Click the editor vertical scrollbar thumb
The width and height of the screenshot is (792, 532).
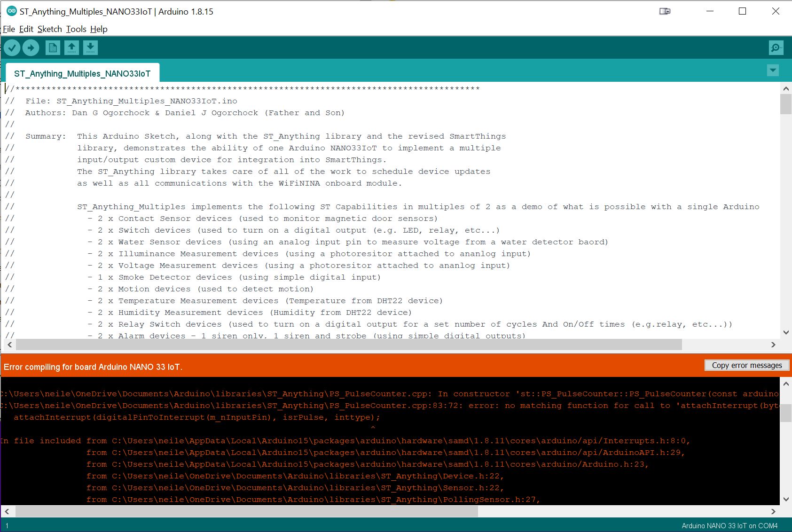coord(786,104)
